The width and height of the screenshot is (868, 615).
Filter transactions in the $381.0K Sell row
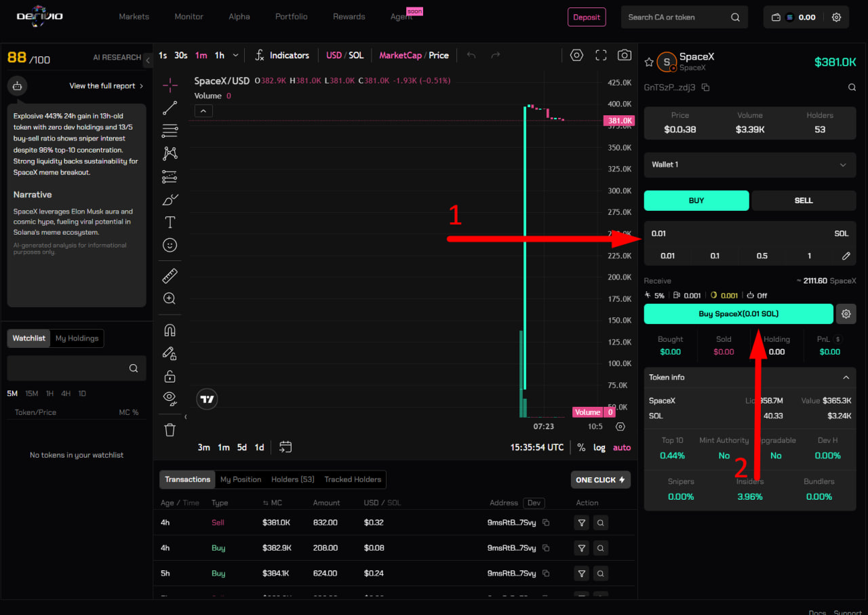pyautogui.click(x=581, y=523)
